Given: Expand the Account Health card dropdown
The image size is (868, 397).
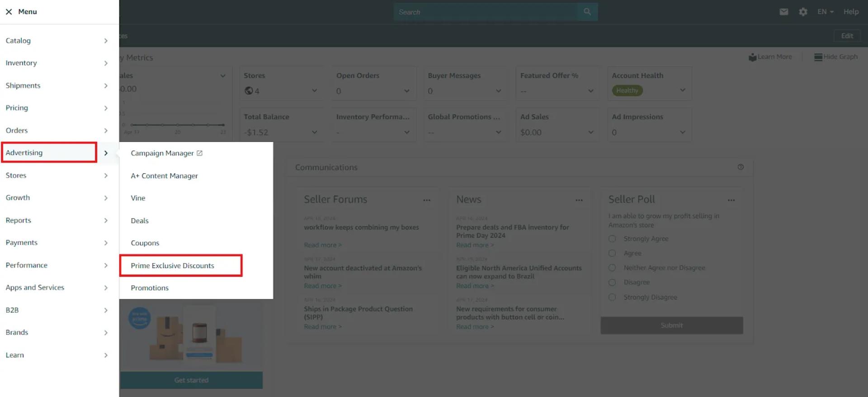Looking at the screenshot, I should click(683, 90).
